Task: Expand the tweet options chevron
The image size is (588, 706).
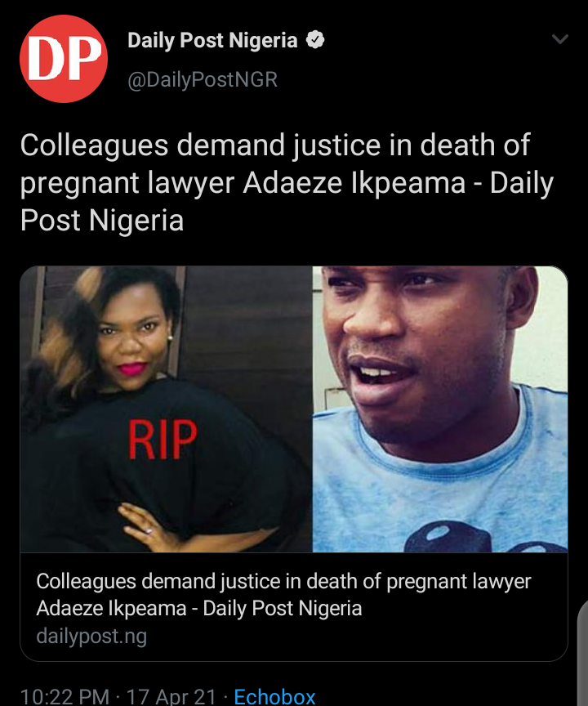Action: point(560,39)
